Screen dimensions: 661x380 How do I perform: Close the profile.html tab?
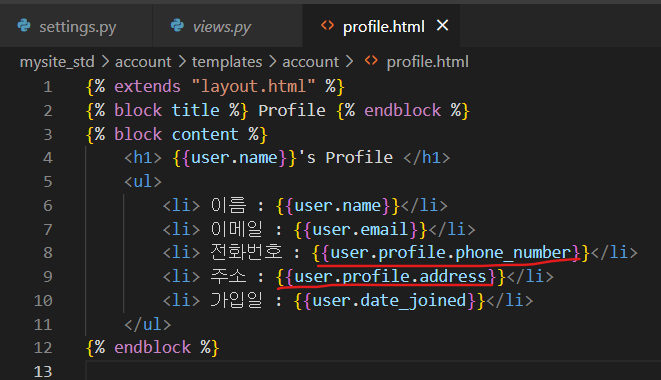coord(443,26)
